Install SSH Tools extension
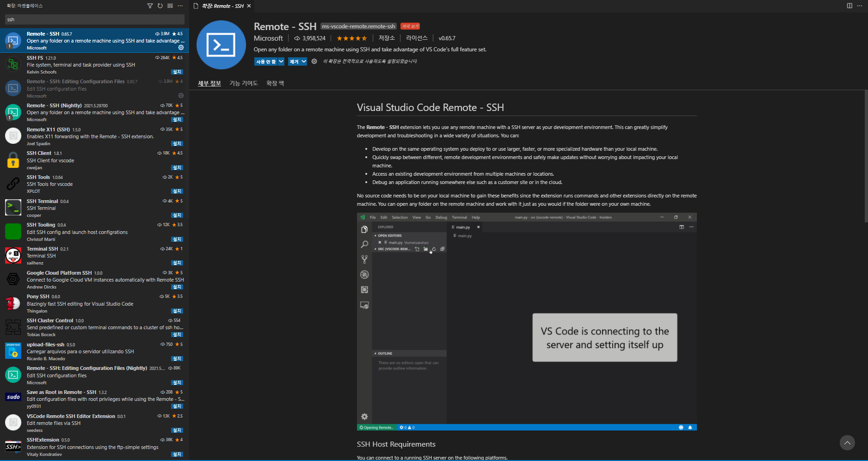Image resolution: width=868 pixels, height=461 pixels. click(x=177, y=191)
